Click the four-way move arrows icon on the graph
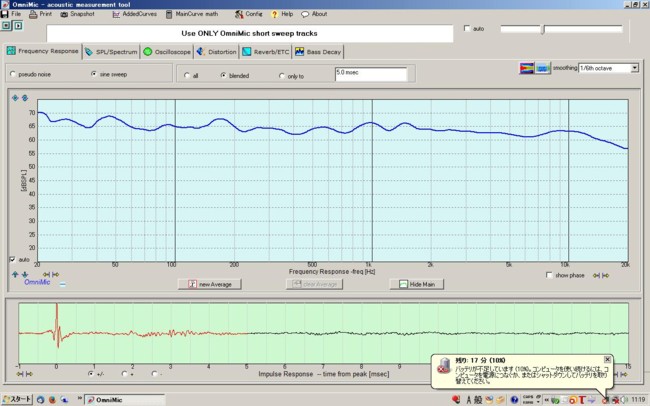 tap(15, 98)
